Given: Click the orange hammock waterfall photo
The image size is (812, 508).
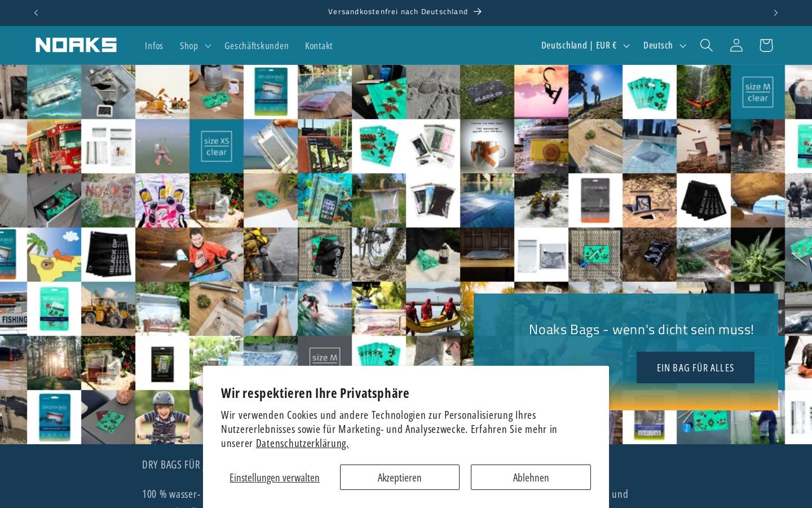Looking at the screenshot, I should (704, 92).
